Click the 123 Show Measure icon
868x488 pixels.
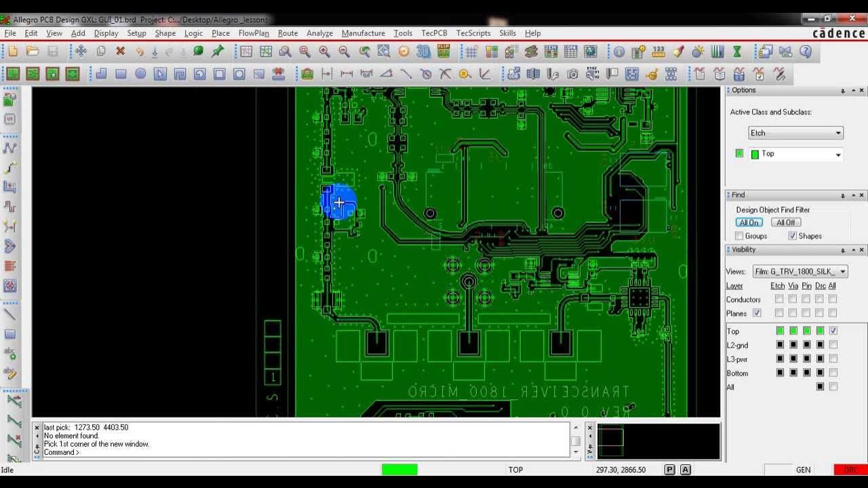coord(658,52)
